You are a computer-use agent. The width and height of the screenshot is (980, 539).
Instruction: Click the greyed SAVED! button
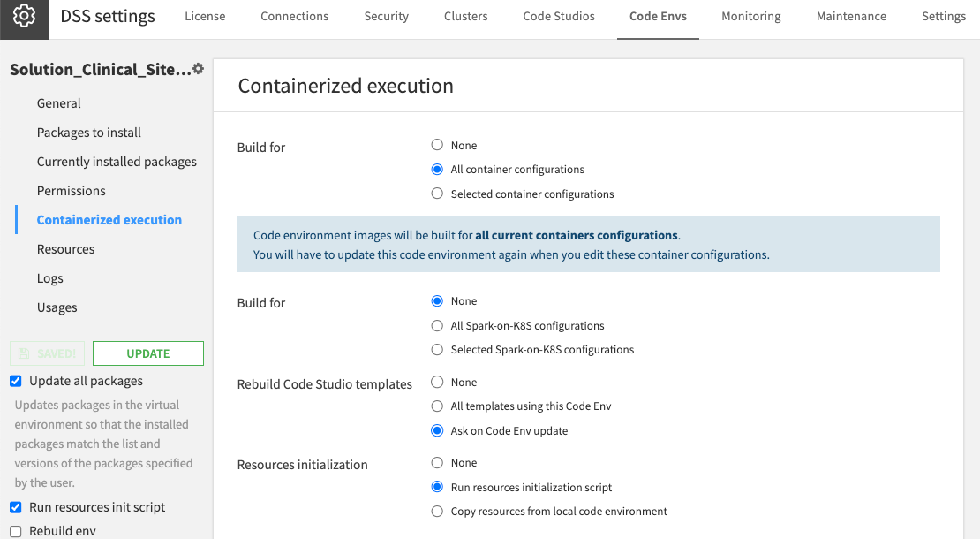click(x=48, y=353)
